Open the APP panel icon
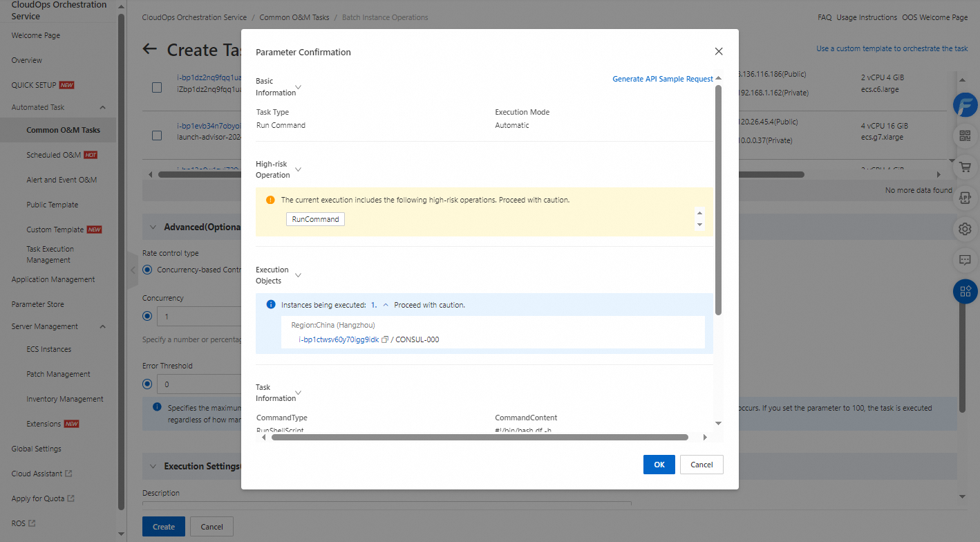The width and height of the screenshot is (980, 542). [x=965, y=198]
